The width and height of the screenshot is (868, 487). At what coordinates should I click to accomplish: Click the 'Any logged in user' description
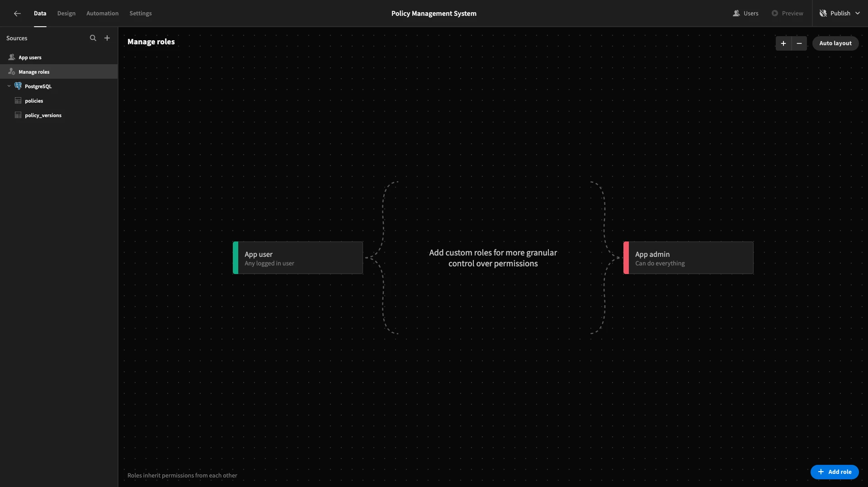coord(269,264)
